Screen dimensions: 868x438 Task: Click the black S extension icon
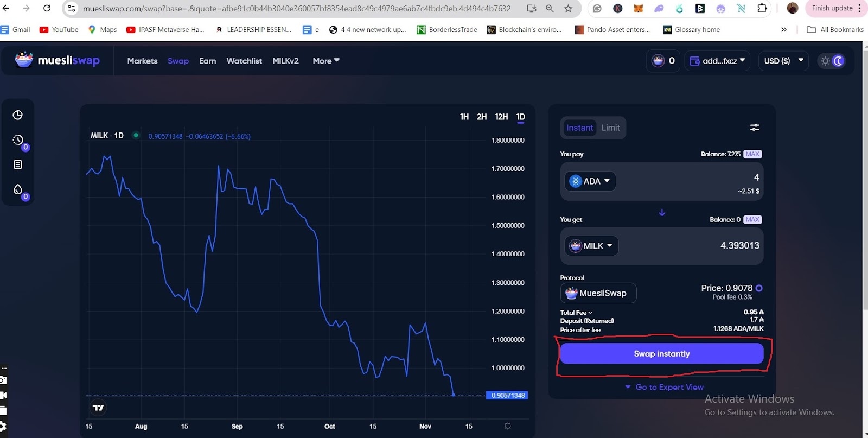click(700, 8)
